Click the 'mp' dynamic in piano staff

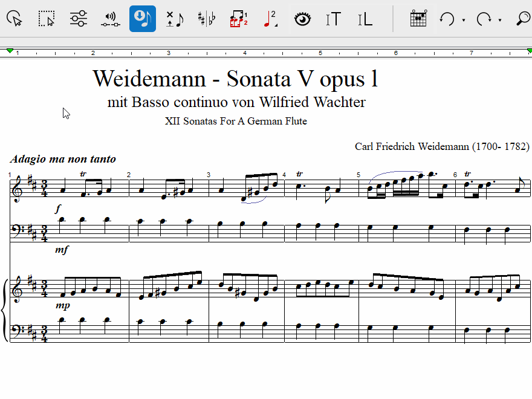(x=63, y=305)
